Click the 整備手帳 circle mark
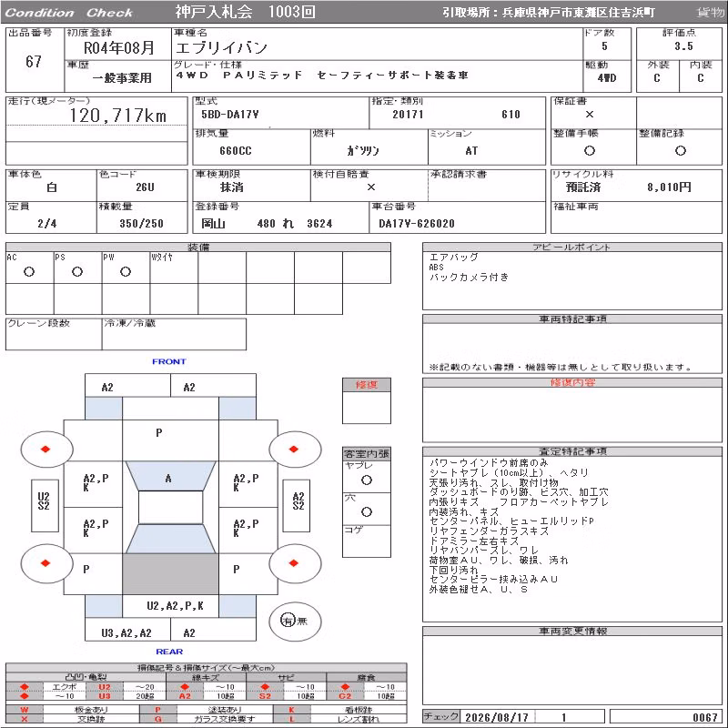 point(590,150)
